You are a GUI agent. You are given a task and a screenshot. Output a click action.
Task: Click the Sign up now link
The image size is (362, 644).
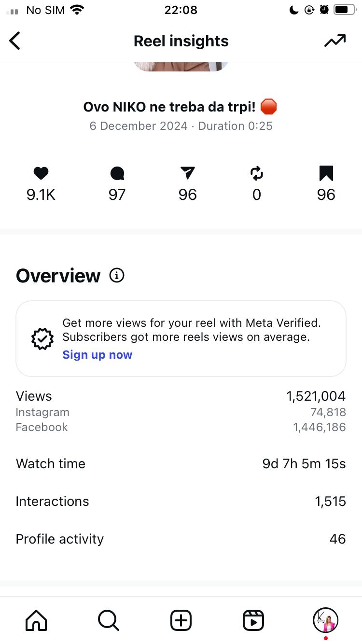pos(97,355)
